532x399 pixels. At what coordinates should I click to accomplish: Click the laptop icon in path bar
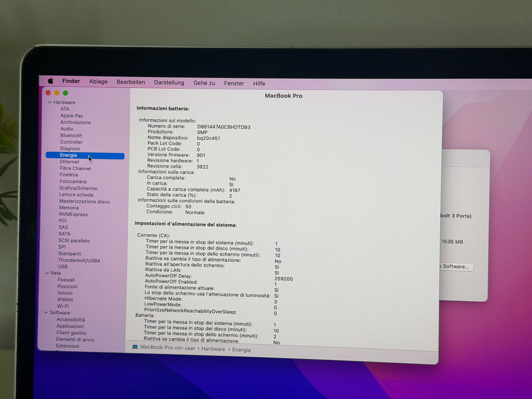pyautogui.click(x=135, y=347)
